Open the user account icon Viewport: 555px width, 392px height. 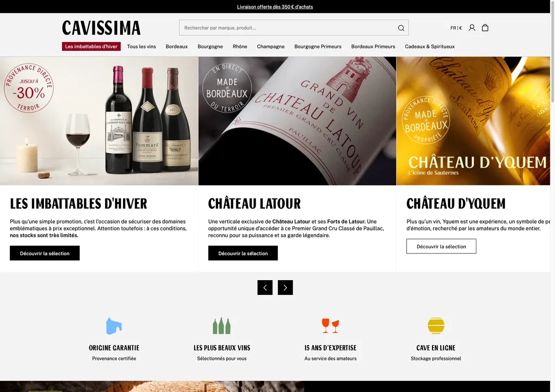pyautogui.click(x=472, y=28)
